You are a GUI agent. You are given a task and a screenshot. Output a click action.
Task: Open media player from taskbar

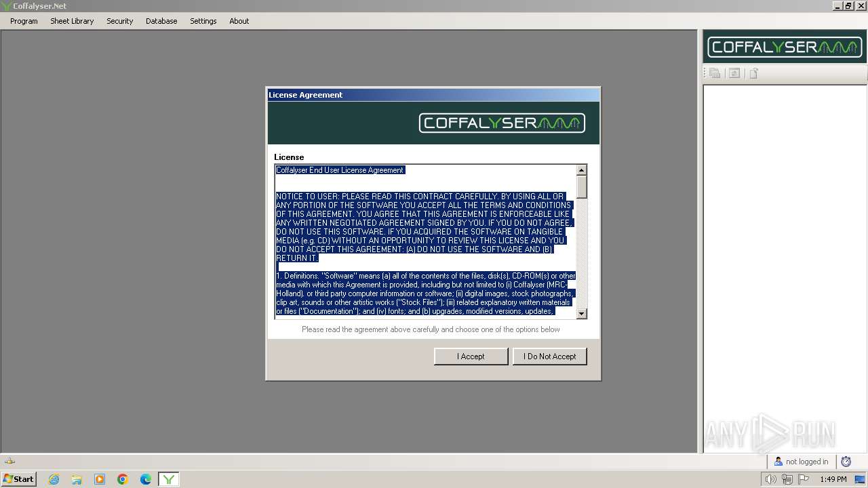(100, 479)
